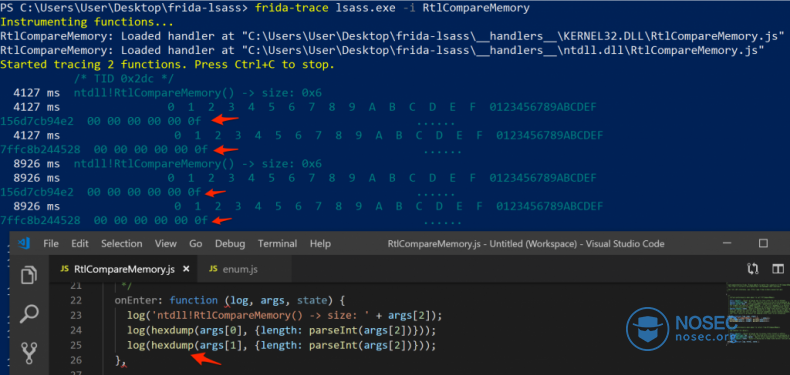Open the View menu
Screen dimensions: 790x375
tap(165, 243)
